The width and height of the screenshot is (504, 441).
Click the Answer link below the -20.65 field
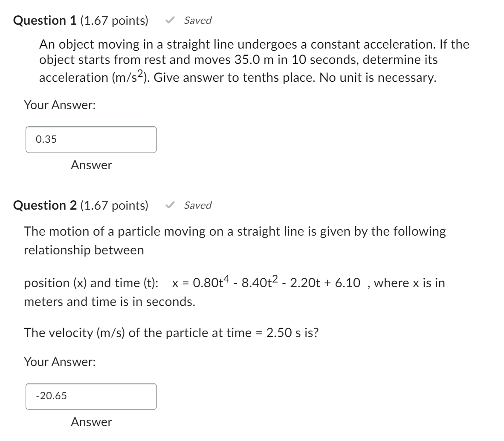pos(91,422)
